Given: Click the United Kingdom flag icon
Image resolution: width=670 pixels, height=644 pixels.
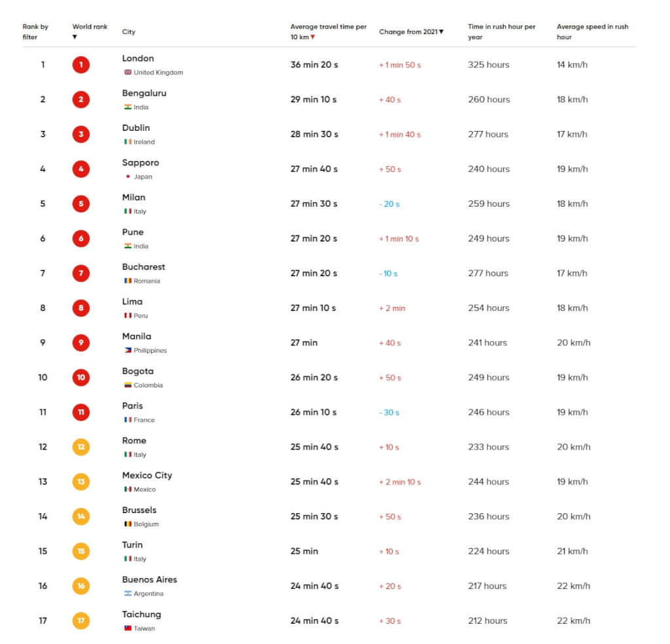Looking at the screenshot, I should point(128,73).
